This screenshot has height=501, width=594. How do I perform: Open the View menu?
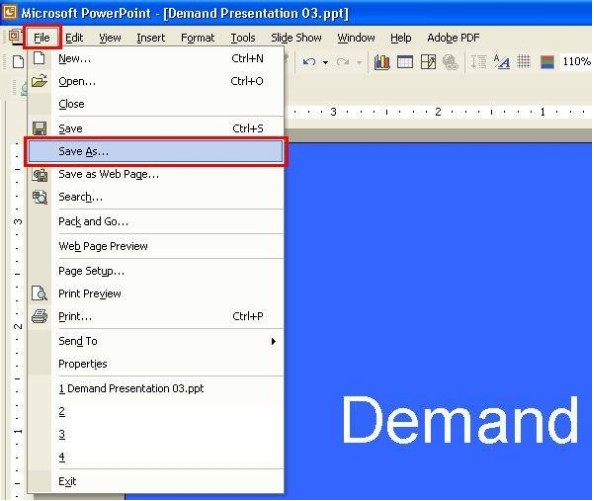point(110,37)
